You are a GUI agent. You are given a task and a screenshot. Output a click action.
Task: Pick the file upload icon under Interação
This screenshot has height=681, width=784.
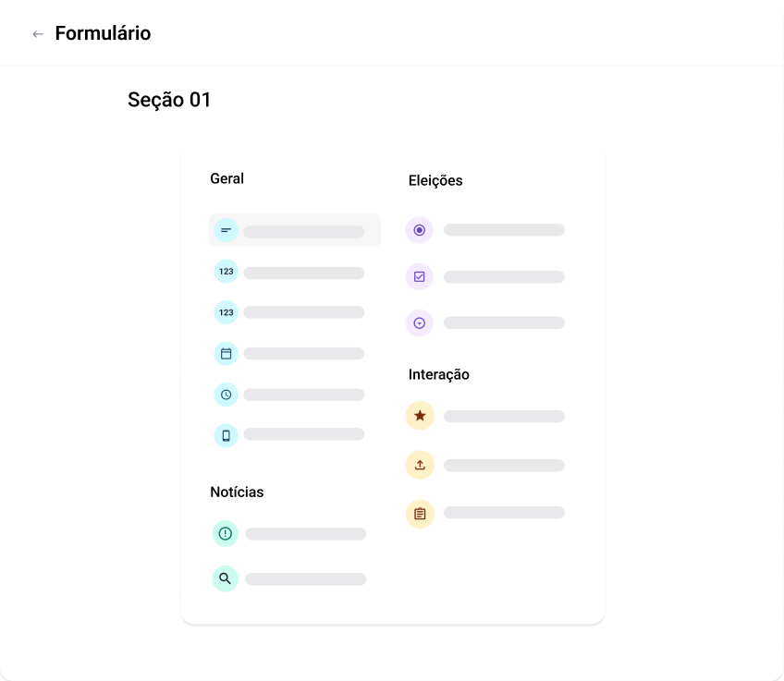tap(420, 465)
